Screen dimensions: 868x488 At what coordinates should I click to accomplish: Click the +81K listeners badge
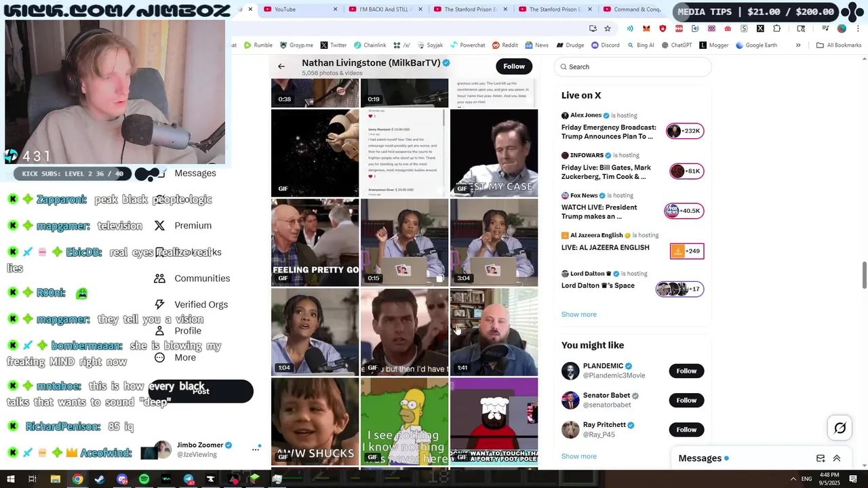[686, 171]
